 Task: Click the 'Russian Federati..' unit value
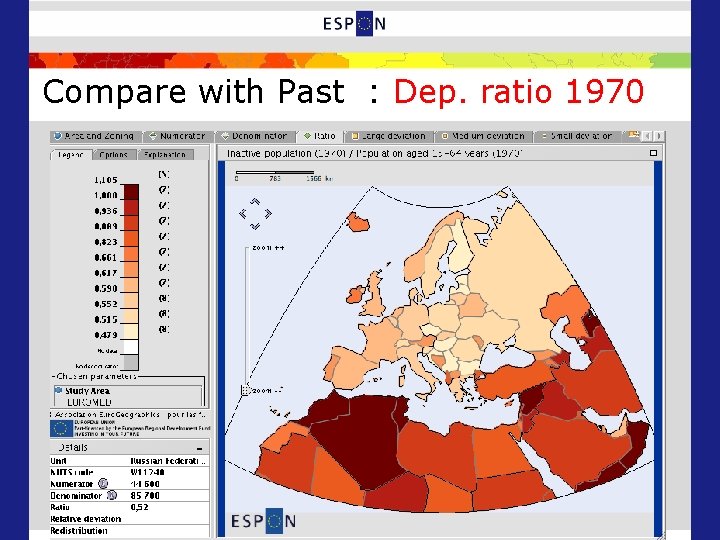168,461
